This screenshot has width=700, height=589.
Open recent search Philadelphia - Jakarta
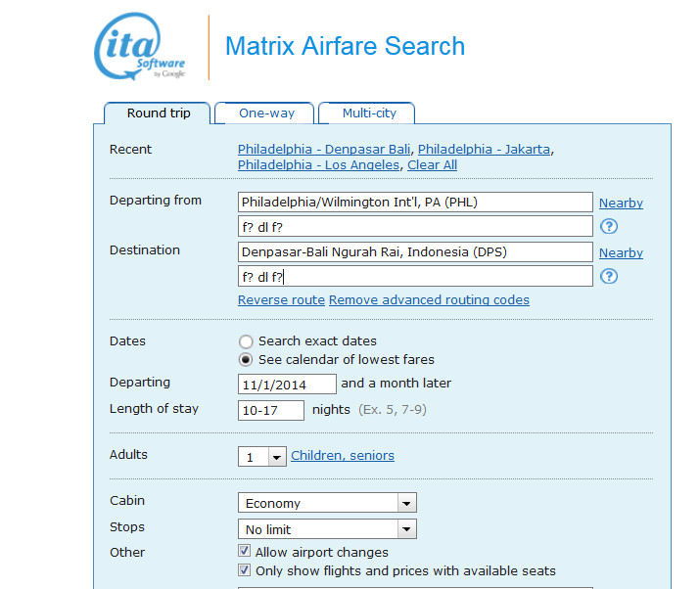tap(484, 149)
